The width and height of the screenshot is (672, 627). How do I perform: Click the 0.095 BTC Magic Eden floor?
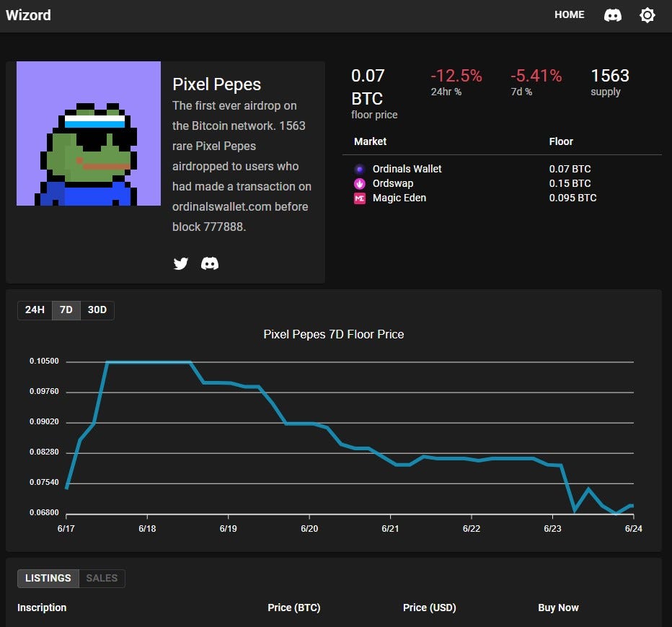[573, 198]
